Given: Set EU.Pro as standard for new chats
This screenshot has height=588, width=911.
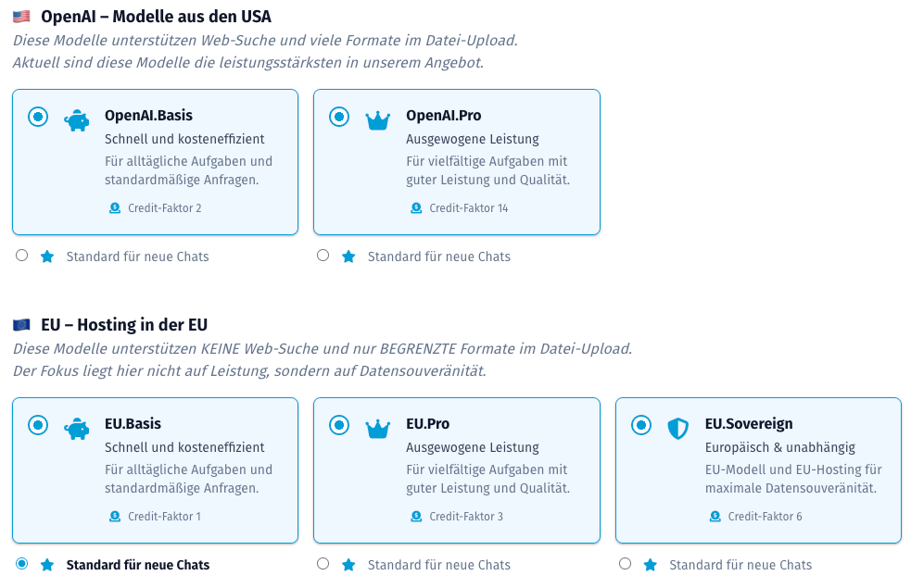Looking at the screenshot, I should coord(323,564).
